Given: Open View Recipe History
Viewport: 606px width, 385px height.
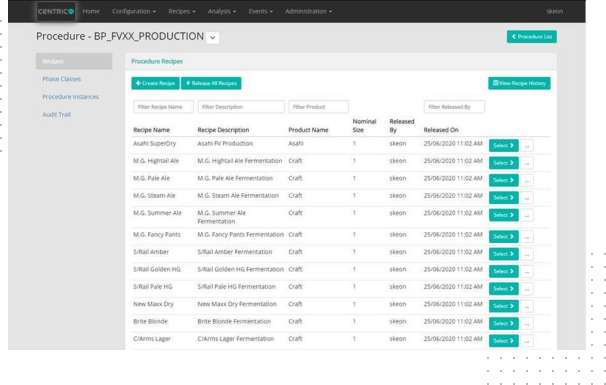Looking at the screenshot, I should [x=519, y=83].
